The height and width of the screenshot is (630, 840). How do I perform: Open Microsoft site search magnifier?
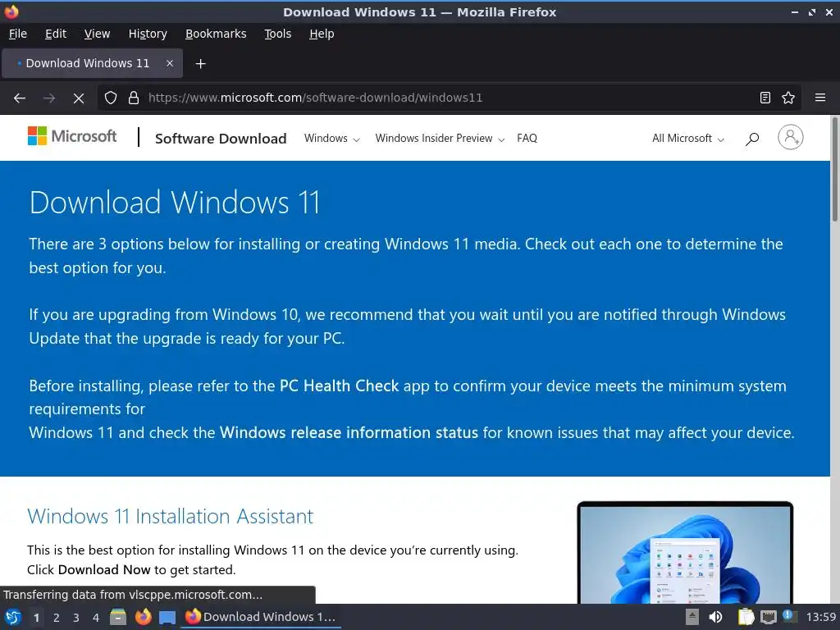coord(752,139)
